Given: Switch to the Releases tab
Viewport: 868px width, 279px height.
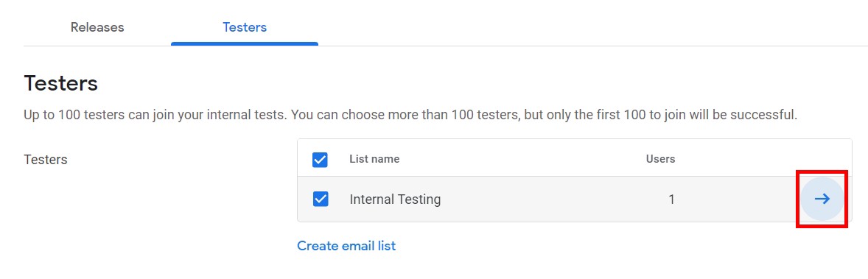Looking at the screenshot, I should [x=97, y=27].
